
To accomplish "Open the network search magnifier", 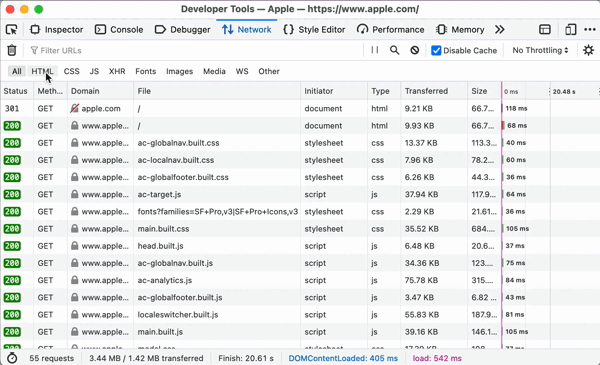I will pyautogui.click(x=395, y=50).
